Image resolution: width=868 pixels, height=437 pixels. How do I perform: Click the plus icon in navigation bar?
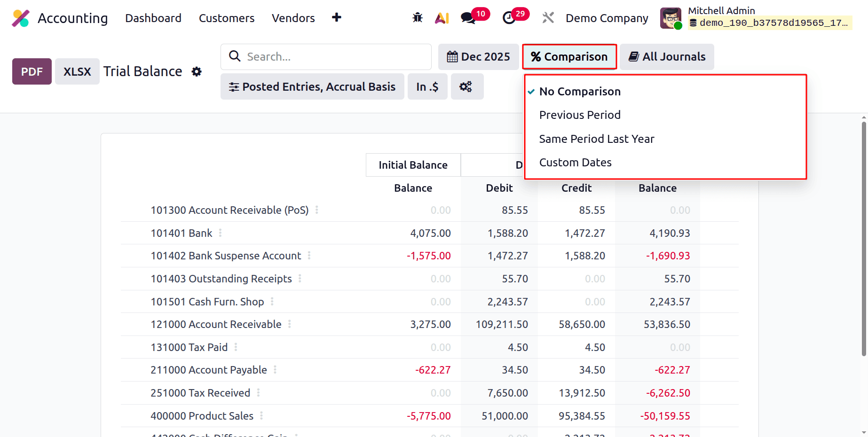(337, 18)
